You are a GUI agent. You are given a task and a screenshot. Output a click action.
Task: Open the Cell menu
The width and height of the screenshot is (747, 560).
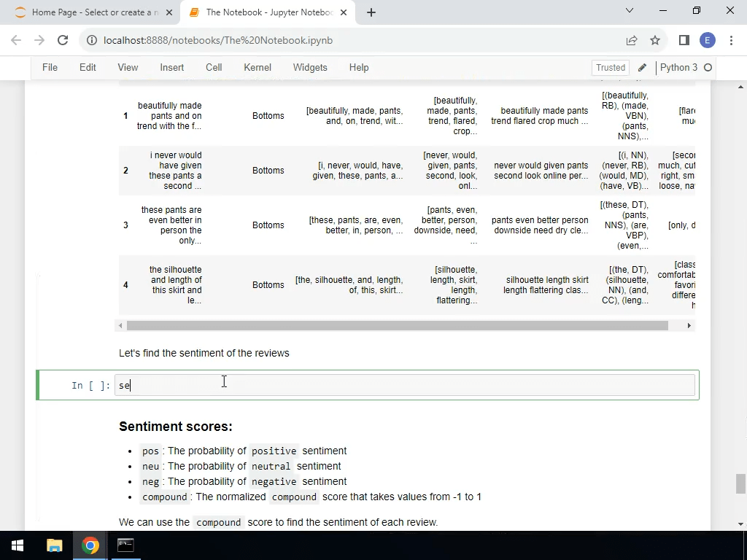[214, 67]
